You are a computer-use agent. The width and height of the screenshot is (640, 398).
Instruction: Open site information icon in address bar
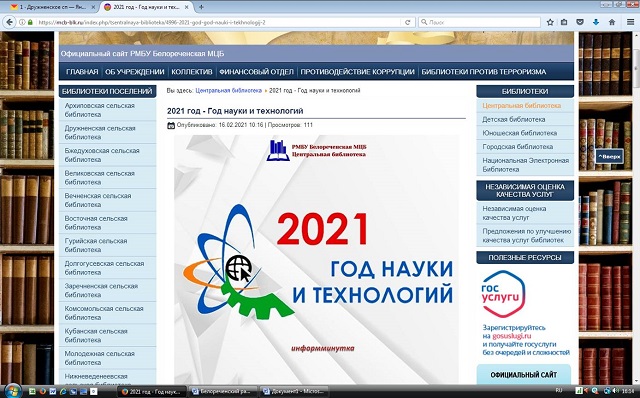click(23, 22)
